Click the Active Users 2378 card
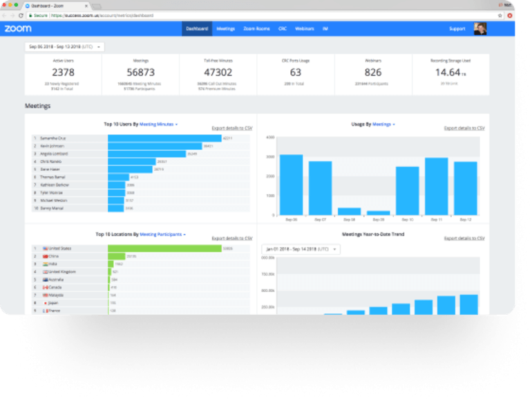The width and height of the screenshot is (532, 399). point(63,75)
